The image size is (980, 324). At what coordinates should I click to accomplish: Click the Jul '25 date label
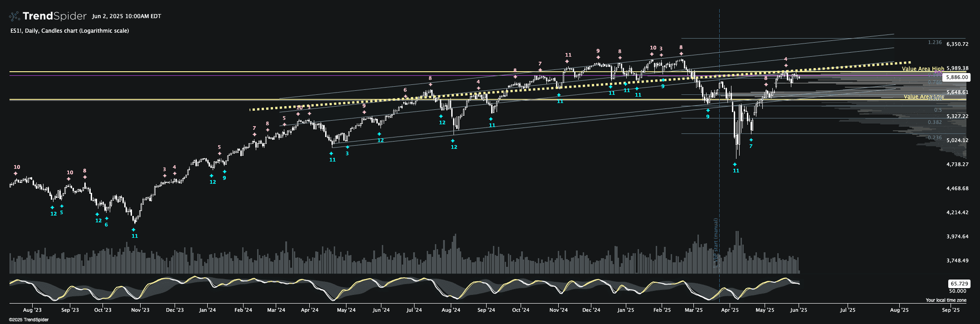[848, 310]
